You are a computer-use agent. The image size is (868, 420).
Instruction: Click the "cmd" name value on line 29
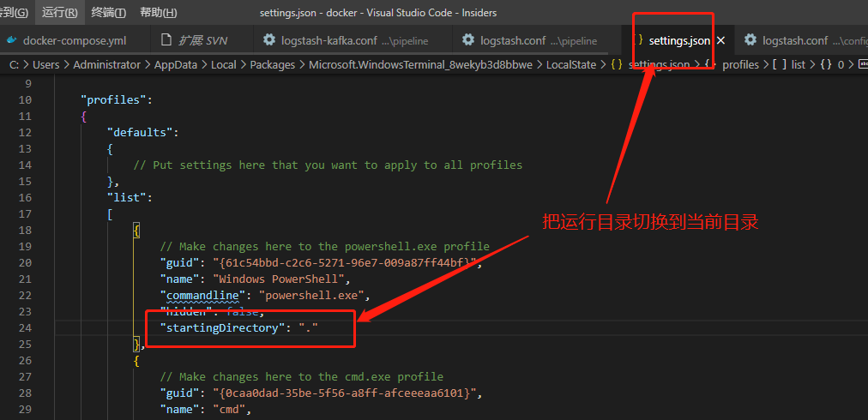pos(229,410)
